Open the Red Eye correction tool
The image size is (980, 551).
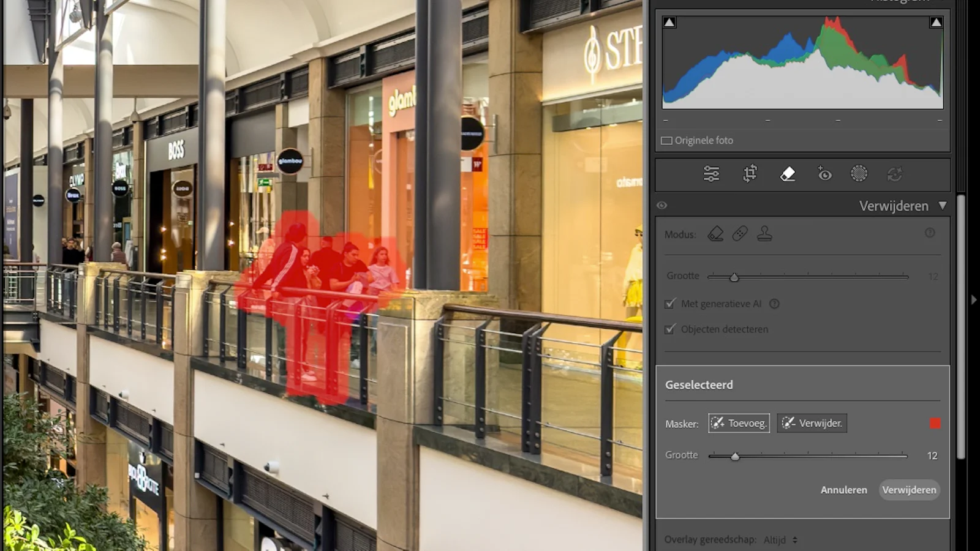coord(824,174)
